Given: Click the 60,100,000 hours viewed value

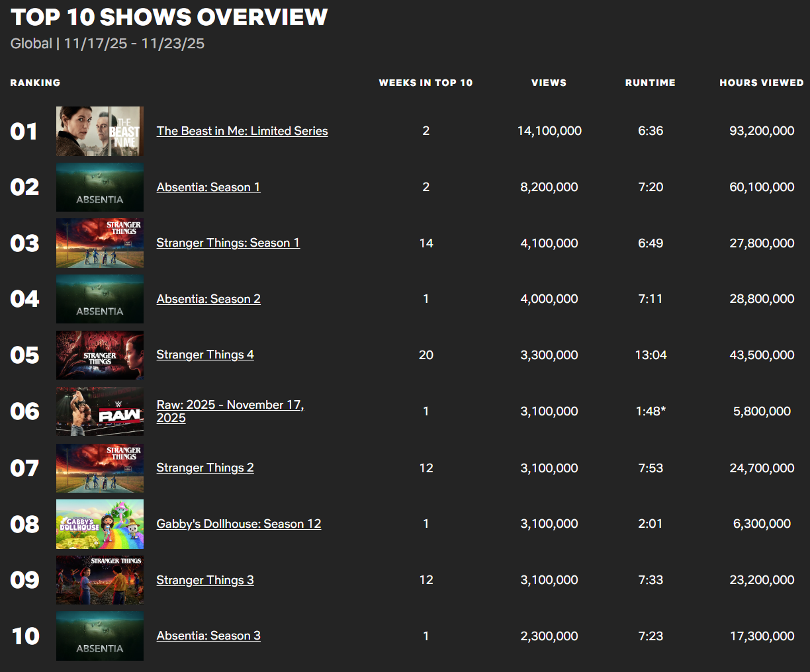Looking at the screenshot, I should 762,187.
